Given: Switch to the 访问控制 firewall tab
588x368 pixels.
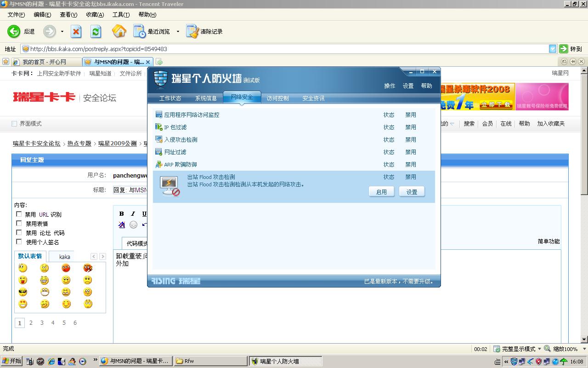Looking at the screenshot, I should point(278,98).
